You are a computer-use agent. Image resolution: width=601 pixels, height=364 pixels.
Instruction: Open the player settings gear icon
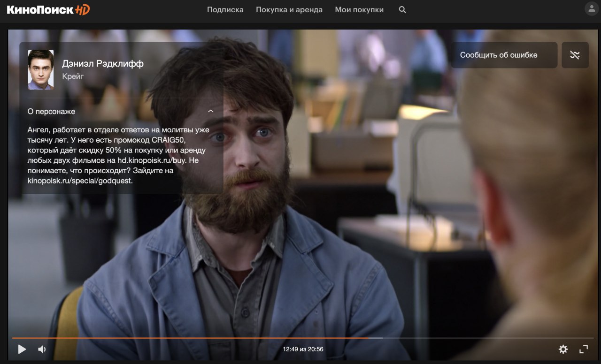(563, 349)
